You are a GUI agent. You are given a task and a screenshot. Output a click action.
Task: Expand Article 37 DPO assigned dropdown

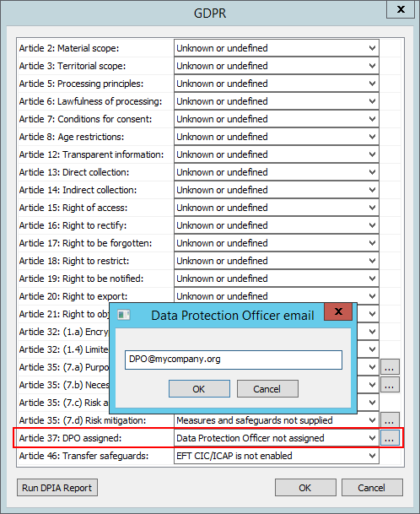277,438
